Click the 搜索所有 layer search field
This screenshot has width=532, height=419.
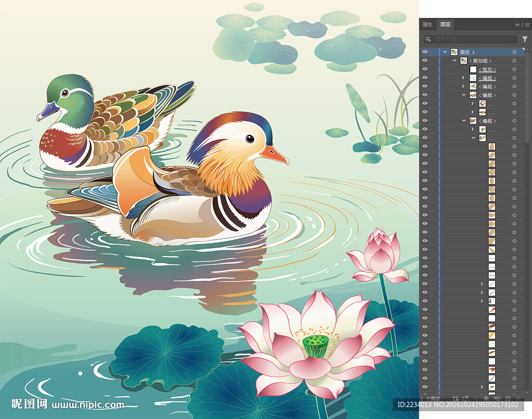coord(471,39)
